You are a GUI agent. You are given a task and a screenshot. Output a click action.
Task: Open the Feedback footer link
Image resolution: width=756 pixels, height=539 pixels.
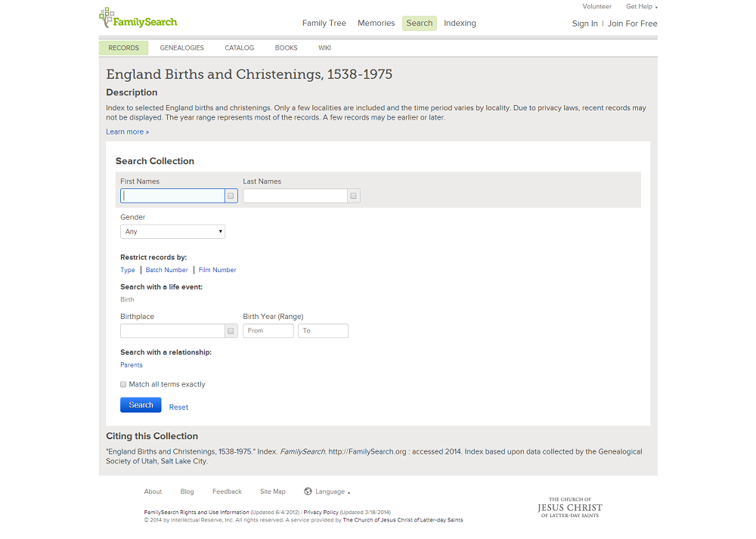tap(227, 492)
